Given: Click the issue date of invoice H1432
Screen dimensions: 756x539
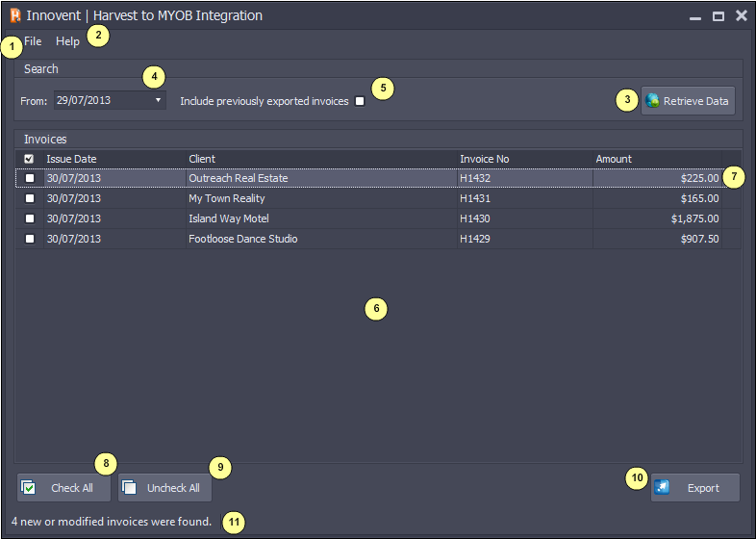Looking at the screenshot, I should tap(114, 178).
